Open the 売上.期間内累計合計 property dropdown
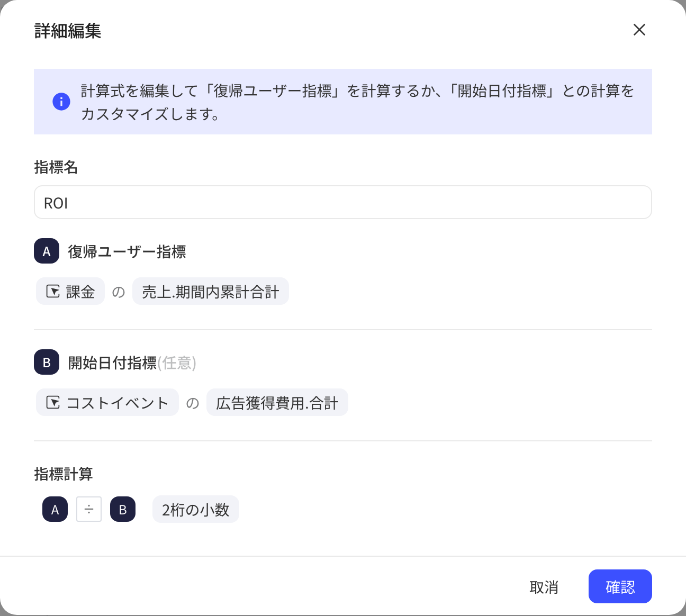686x616 pixels. [x=211, y=291]
